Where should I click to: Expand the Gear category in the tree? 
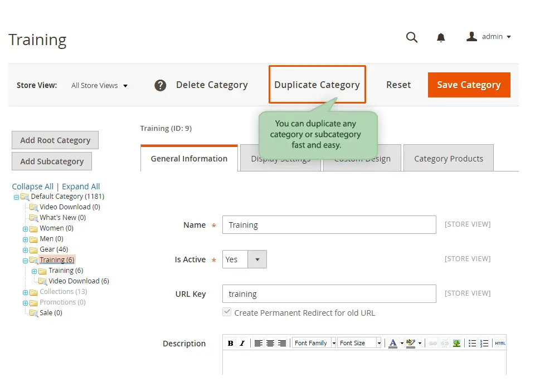[25, 249]
